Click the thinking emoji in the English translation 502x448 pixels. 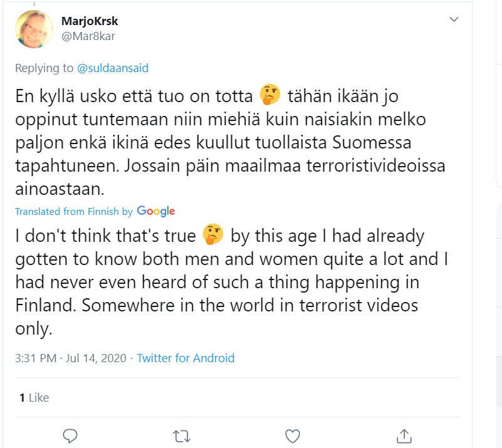click(x=213, y=236)
